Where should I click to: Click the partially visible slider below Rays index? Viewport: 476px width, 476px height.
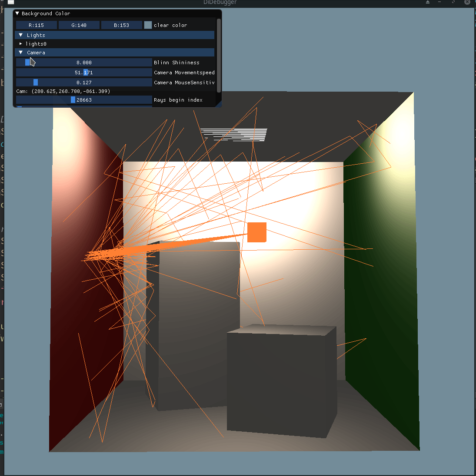[19, 106]
